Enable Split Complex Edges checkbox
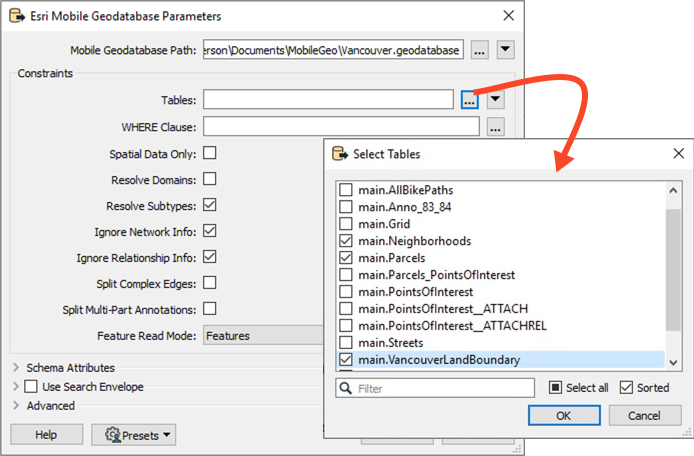This screenshot has width=694, height=456. point(210,283)
